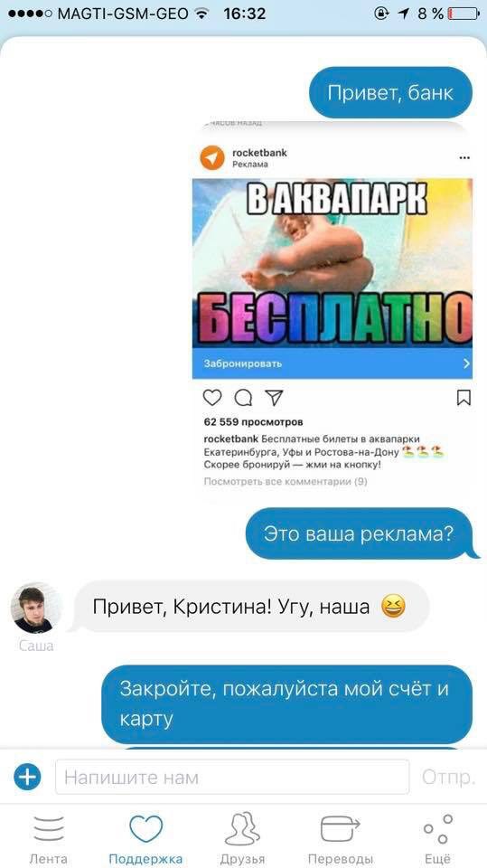This screenshot has height=868, width=487.
Task: Tap Саша's profile photo
Action: coord(36,609)
